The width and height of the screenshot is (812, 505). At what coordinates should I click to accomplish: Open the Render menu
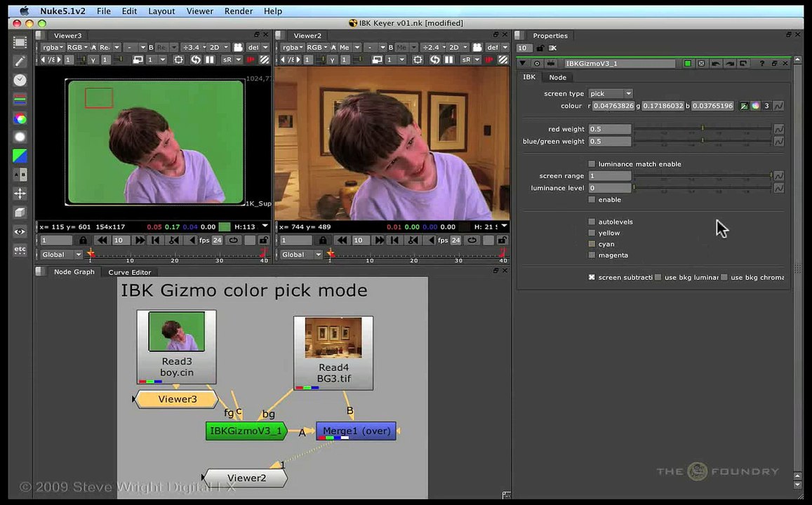coord(238,11)
